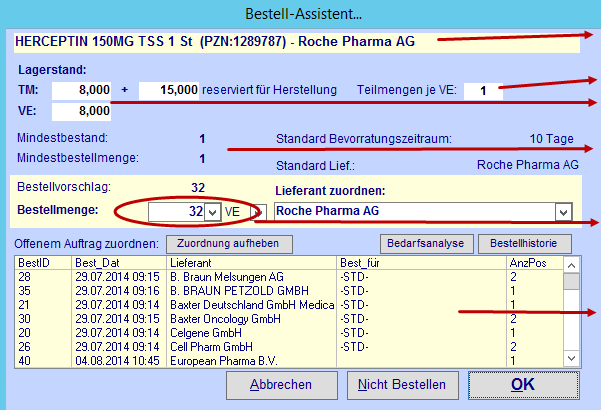Click the reserved quantity field 15,000
Viewport: 601px width, 410px height.
pyautogui.click(x=169, y=90)
